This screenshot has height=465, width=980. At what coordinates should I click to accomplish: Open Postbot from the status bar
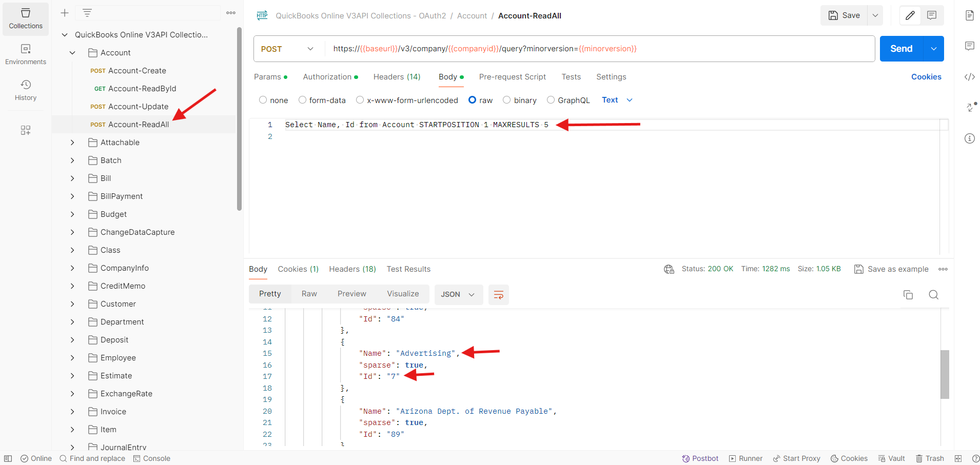pyautogui.click(x=700, y=458)
